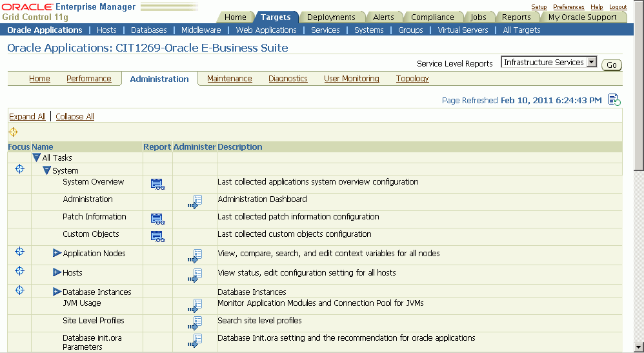The height and width of the screenshot is (353, 644).
Task: Click the refresh page icon
Action: 614,100
